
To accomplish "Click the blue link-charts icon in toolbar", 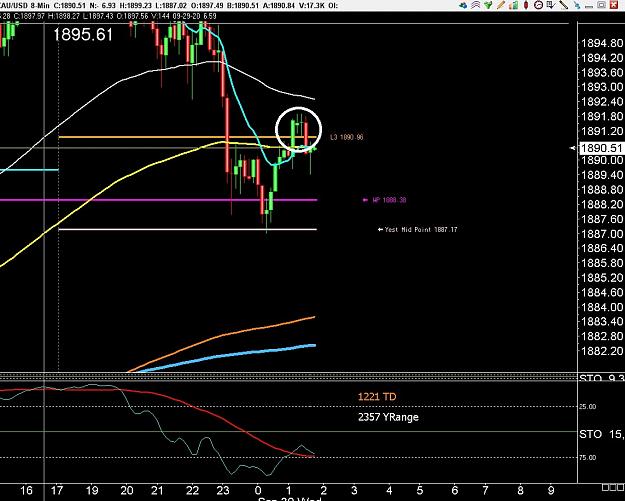I will (463, 5).
